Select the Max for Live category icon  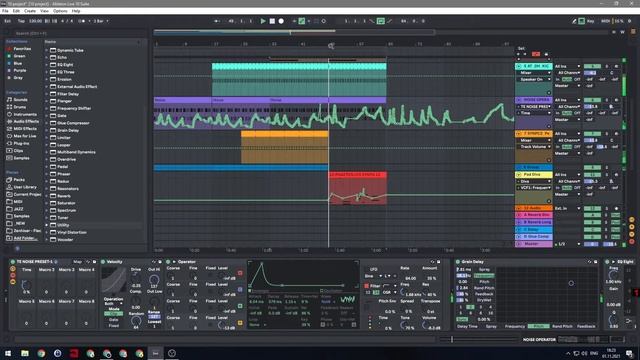[9, 136]
